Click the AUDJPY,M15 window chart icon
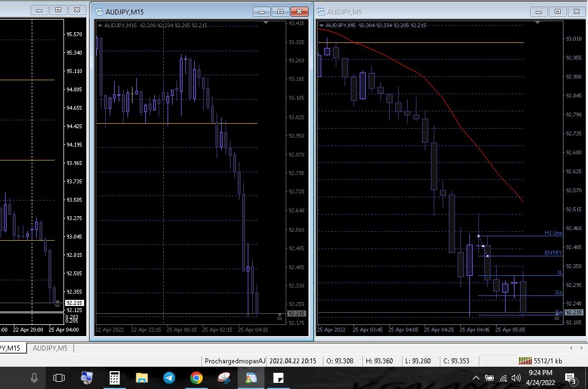The height and width of the screenshot is (389, 588). point(99,12)
